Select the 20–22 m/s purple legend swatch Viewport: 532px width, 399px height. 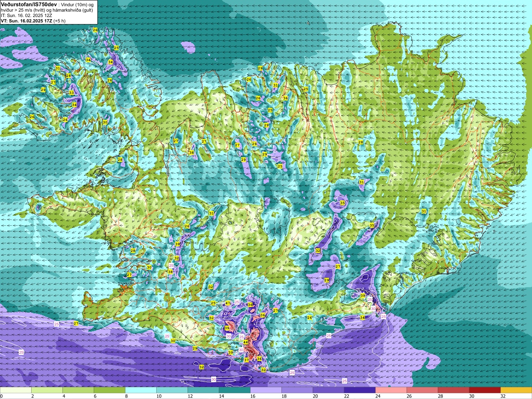pyautogui.click(x=328, y=390)
